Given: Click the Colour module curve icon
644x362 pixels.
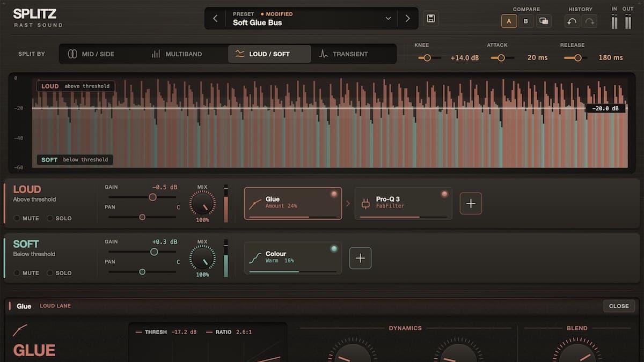Looking at the screenshot, I should 255,258.
